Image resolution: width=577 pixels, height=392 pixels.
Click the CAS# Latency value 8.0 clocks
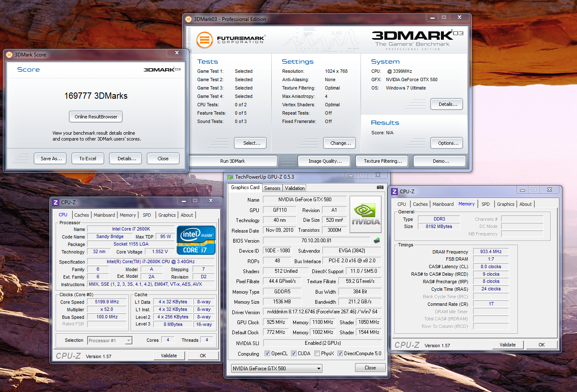[491, 266]
